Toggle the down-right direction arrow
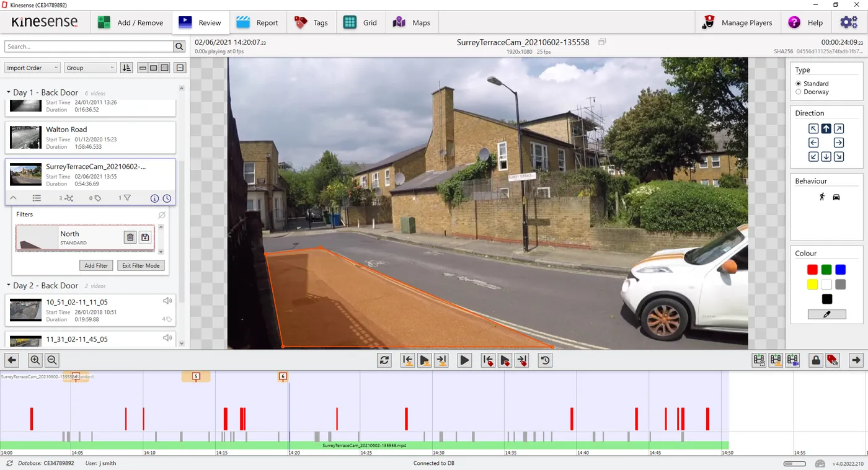 838,157
